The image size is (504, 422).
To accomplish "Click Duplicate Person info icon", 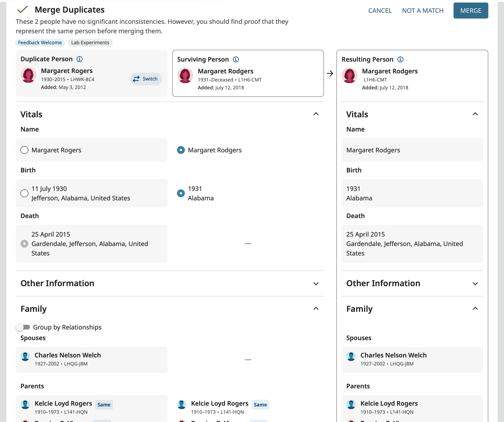I will point(80,59).
